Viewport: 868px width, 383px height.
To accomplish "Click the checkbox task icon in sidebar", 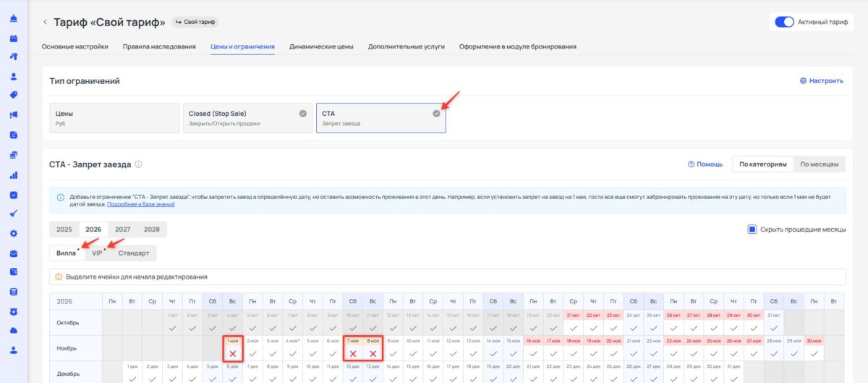I will pyautogui.click(x=14, y=195).
